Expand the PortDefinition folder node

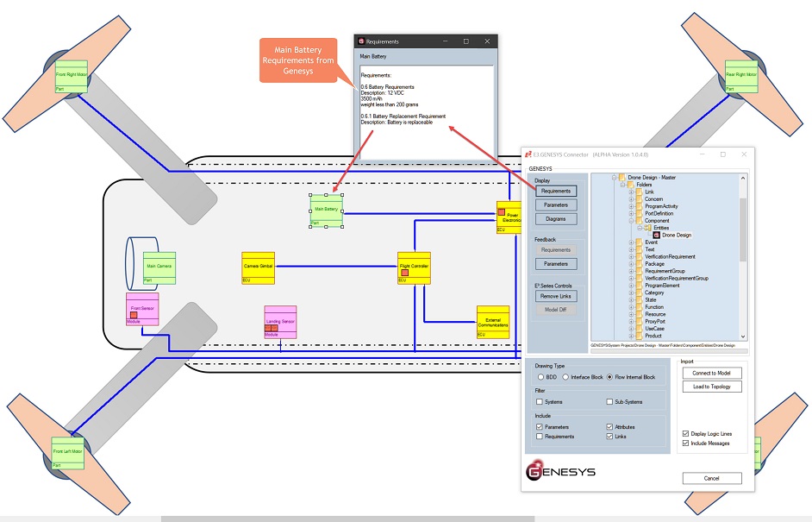point(631,213)
